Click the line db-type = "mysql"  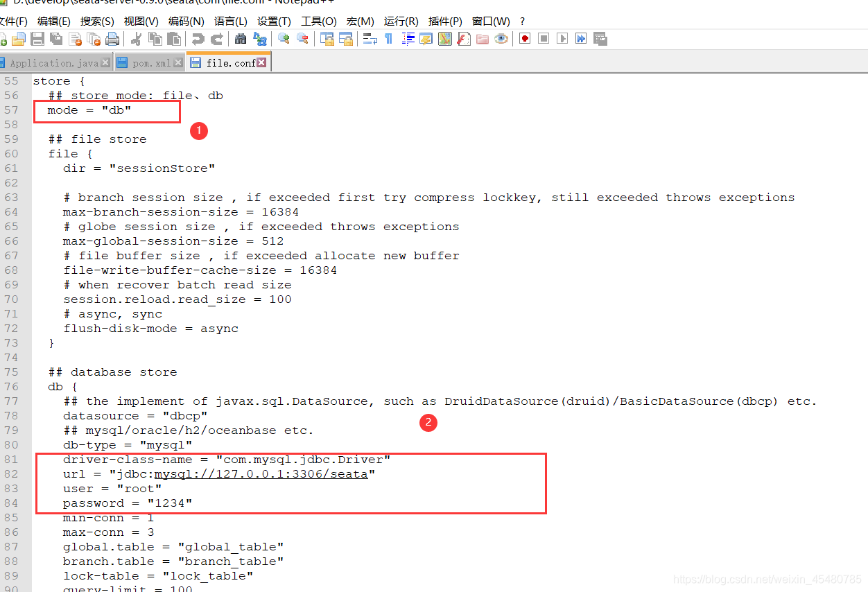coord(128,445)
